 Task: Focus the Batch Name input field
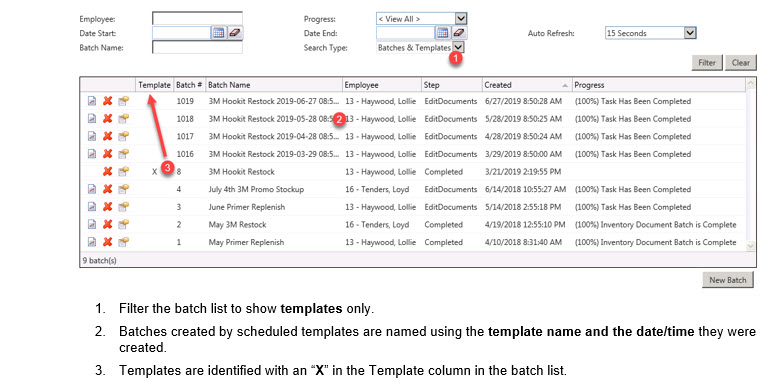tap(197, 47)
